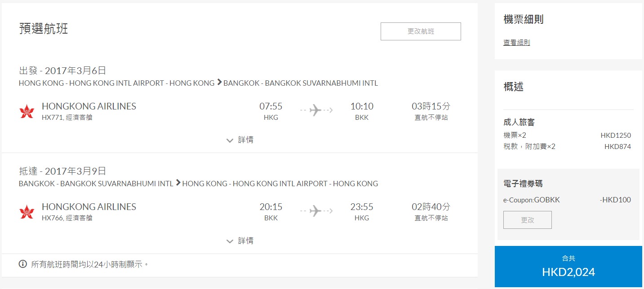The image size is (644, 289).
Task: Click the 機票細則 panel heading
Action: pos(524,19)
